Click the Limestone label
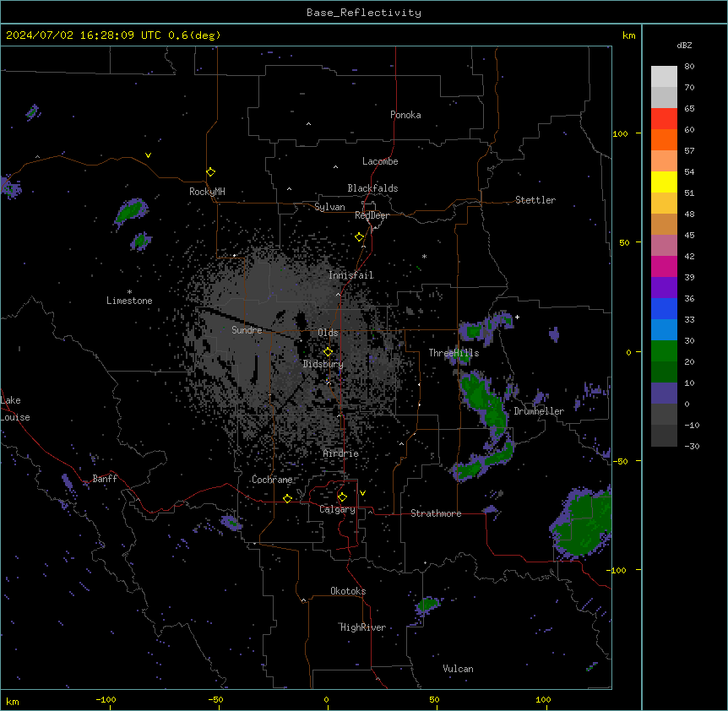This screenshot has height=711, width=728. tap(129, 301)
